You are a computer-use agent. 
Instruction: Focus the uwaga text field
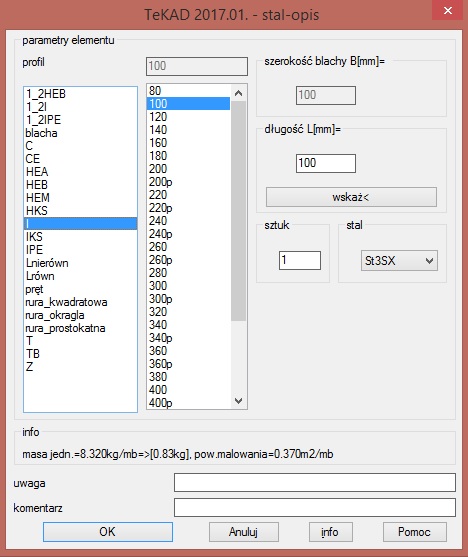tap(314, 482)
